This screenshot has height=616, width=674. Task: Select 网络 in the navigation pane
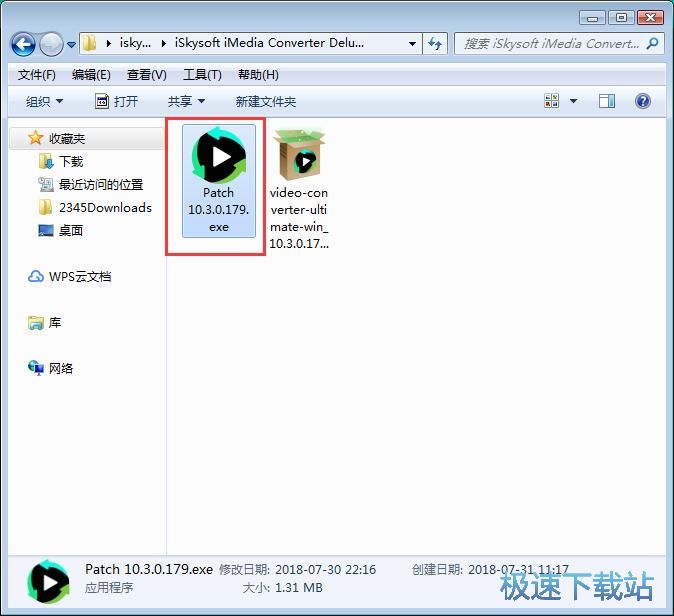[x=61, y=368]
